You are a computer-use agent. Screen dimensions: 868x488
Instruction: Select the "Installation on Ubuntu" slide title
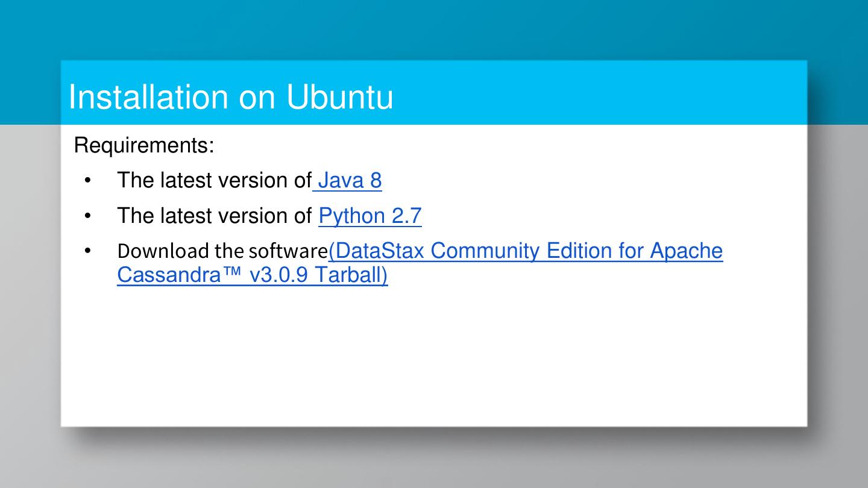click(230, 97)
